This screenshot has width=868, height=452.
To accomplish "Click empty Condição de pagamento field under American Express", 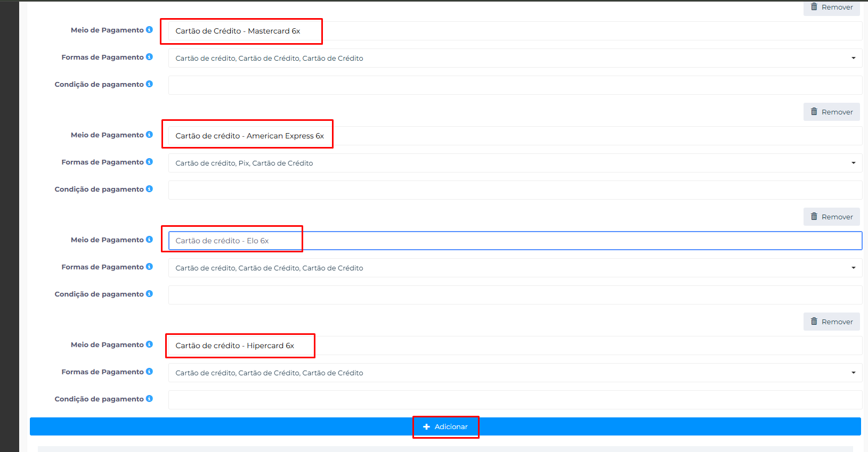I will [x=515, y=190].
